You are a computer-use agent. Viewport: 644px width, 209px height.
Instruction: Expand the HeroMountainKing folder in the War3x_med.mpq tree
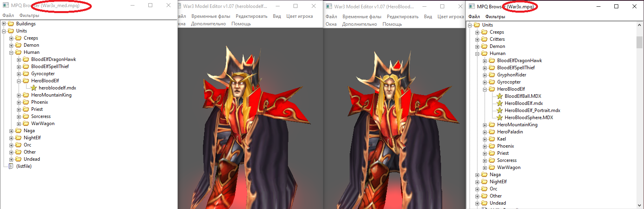pyautogui.click(x=19, y=95)
